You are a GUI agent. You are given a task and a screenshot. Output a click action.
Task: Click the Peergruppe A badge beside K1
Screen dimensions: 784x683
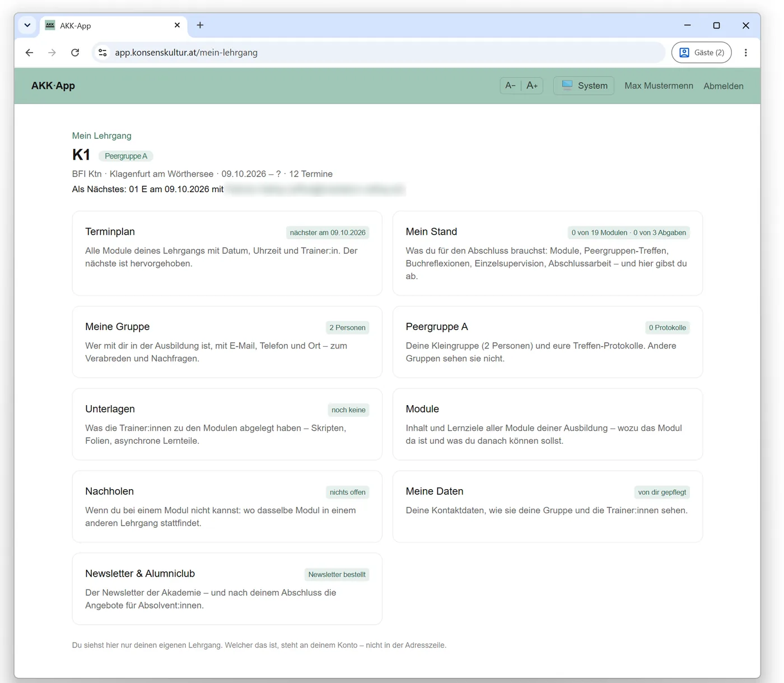[x=126, y=156]
